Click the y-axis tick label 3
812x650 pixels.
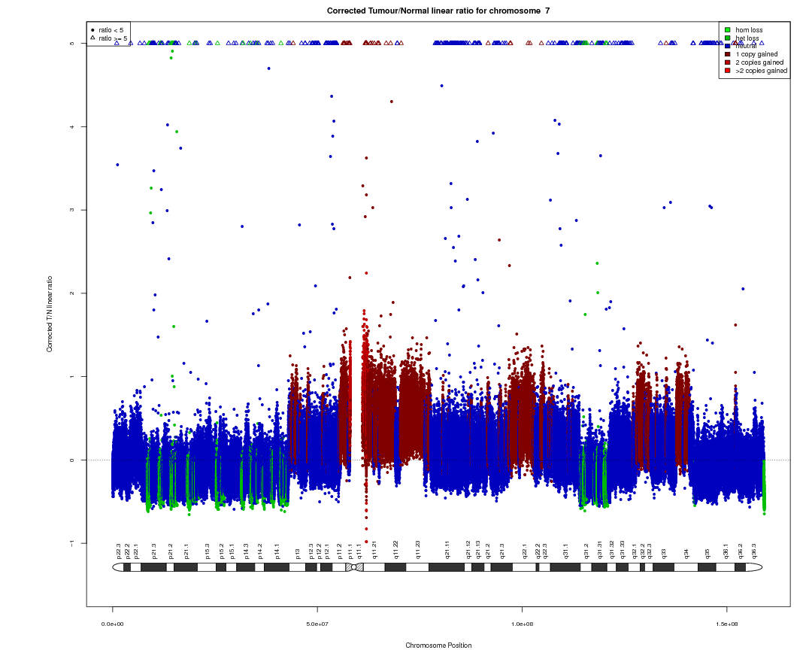coord(71,210)
